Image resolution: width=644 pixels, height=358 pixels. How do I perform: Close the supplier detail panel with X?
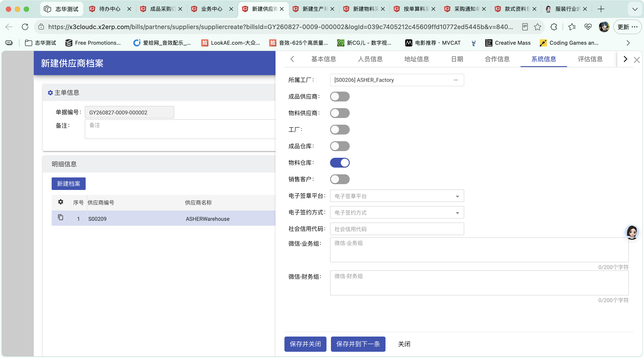(x=637, y=60)
